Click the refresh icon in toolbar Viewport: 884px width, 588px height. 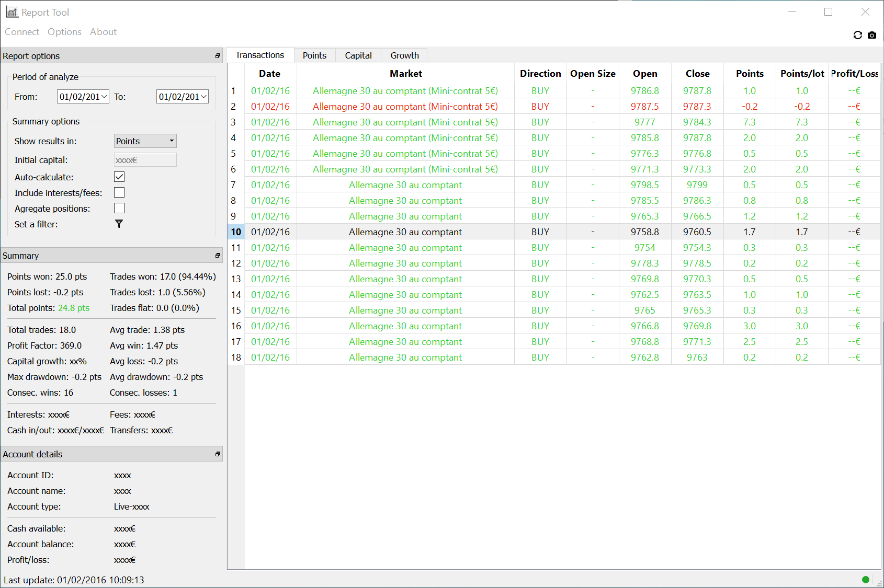[x=857, y=35]
